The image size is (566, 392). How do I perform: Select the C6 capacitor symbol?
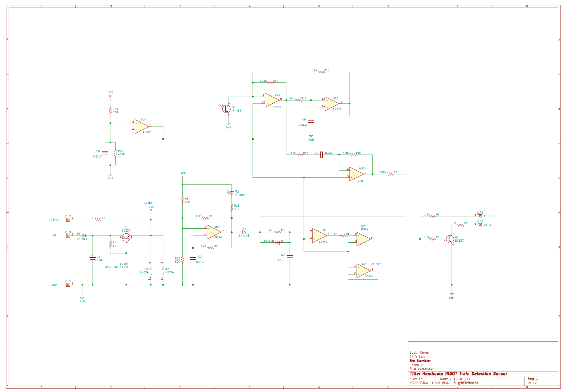[105, 153]
